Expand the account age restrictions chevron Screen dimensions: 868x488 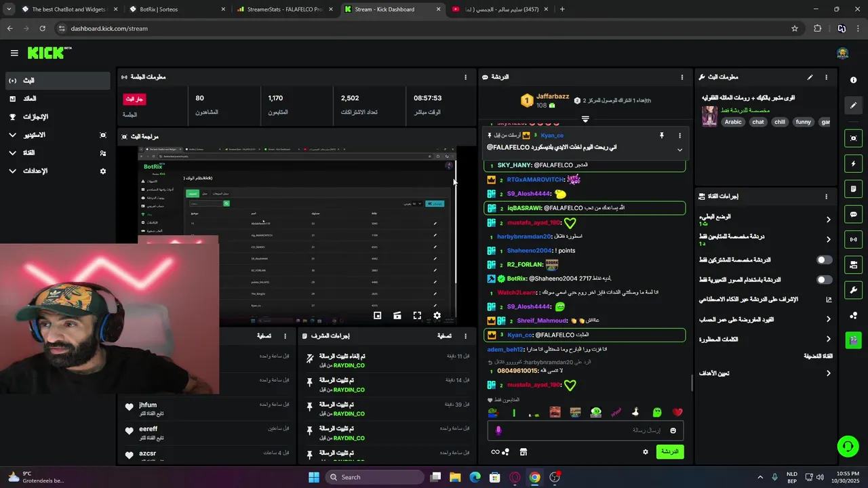click(x=828, y=319)
